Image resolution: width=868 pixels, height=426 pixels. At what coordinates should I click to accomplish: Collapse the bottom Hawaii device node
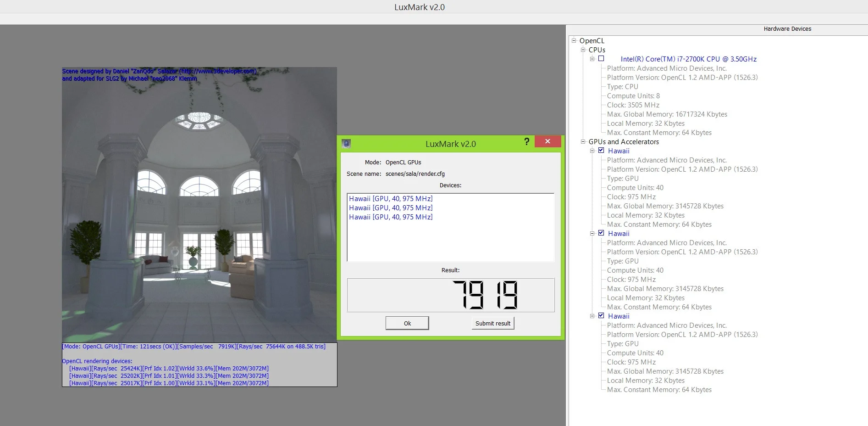pos(592,316)
